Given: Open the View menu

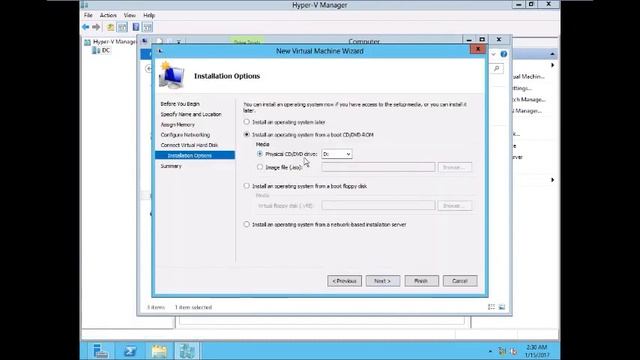Looking at the screenshot, I should pyautogui.click(x=130, y=15).
